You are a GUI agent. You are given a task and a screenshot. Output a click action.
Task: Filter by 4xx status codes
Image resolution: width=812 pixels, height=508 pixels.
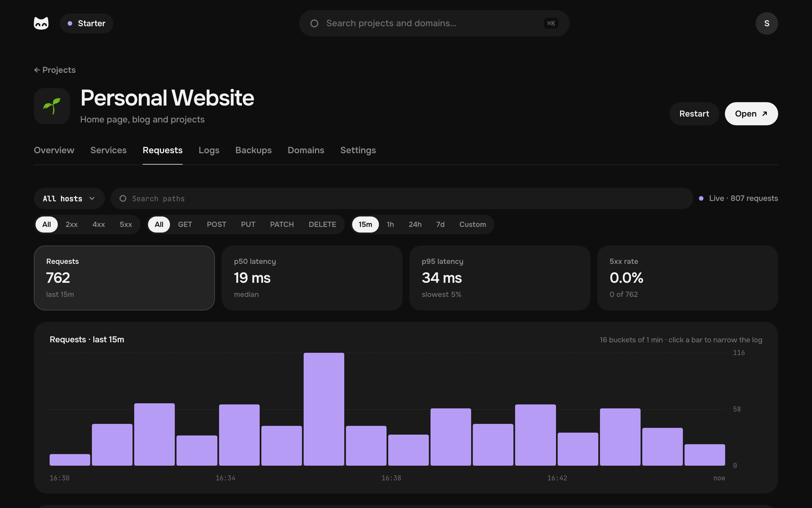(x=99, y=224)
